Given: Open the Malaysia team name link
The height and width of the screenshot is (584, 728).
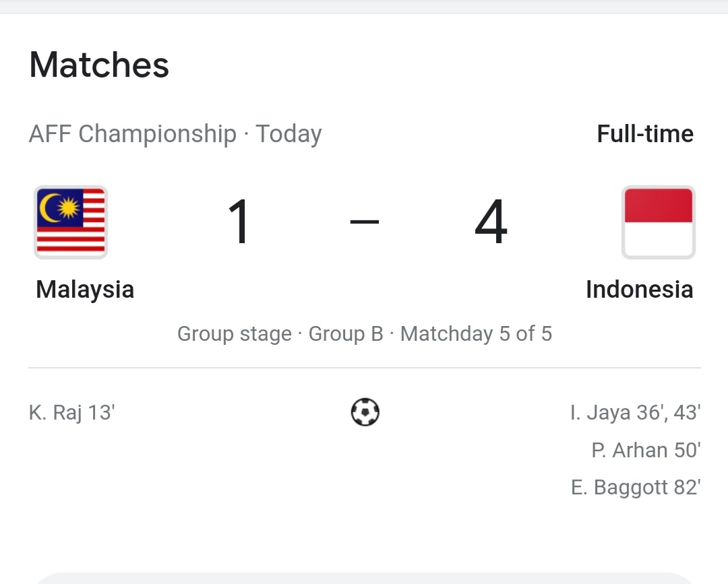Looking at the screenshot, I should click(x=85, y=290).
